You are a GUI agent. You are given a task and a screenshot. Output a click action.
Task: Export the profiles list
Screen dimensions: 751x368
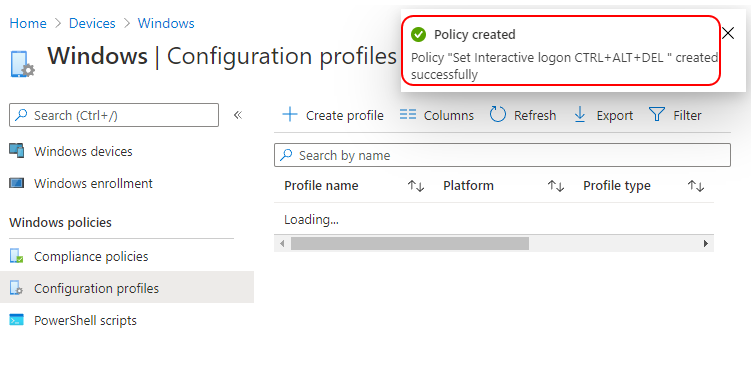point(603,115)
